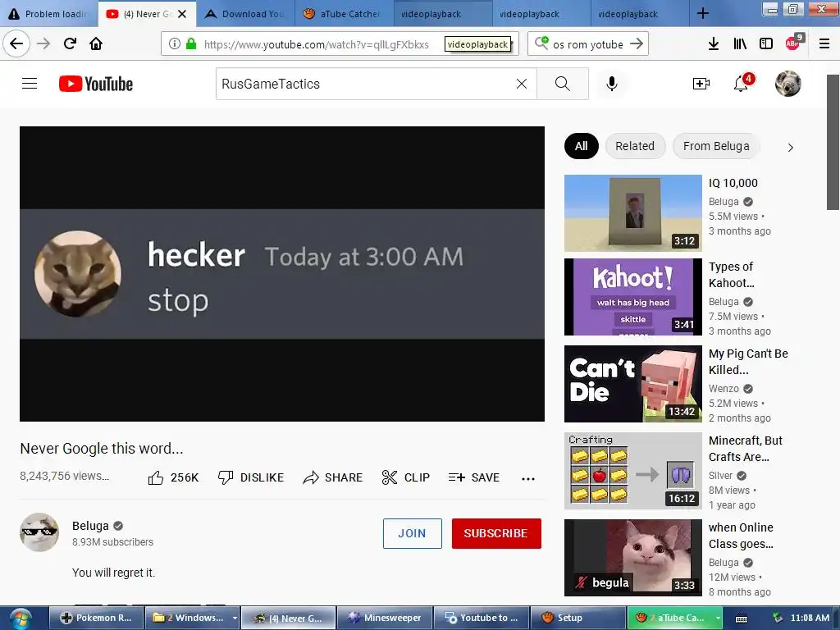Click the Join membership button
This screenshot has height=630, width=840.
pyautogui.click(x=412, y=533)
